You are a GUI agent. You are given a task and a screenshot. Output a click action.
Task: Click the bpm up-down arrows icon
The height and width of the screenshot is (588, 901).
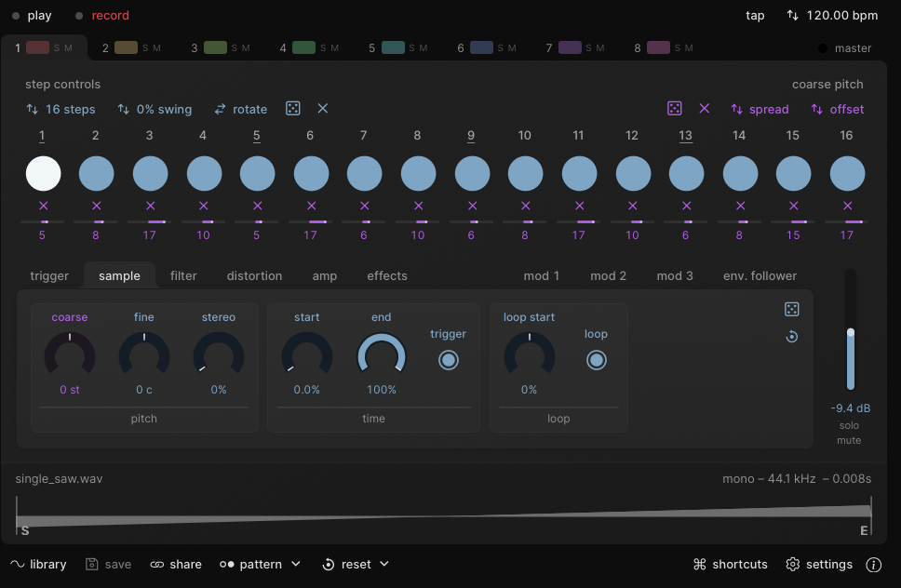click(x=792, y=16)
